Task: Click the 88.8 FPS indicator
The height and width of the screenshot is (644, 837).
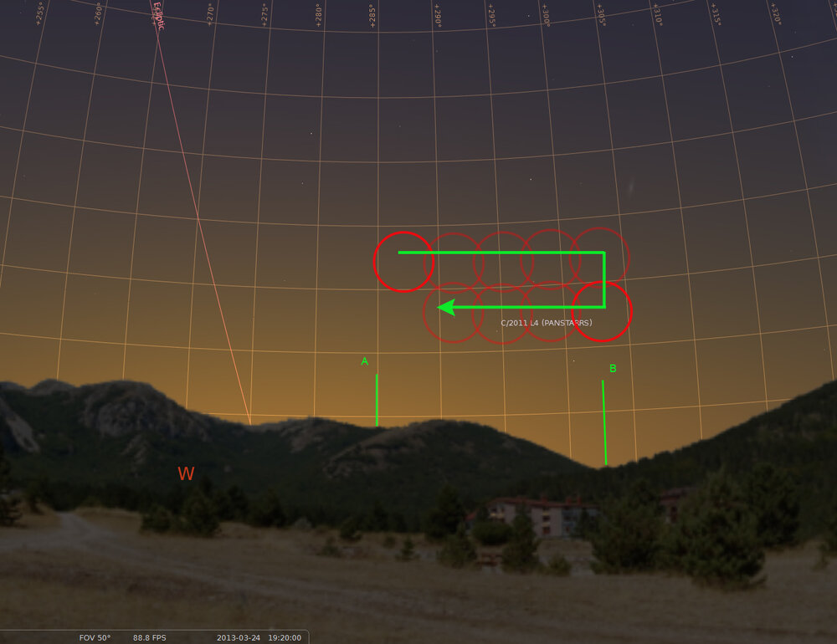Action: click(x=150, y=637)
